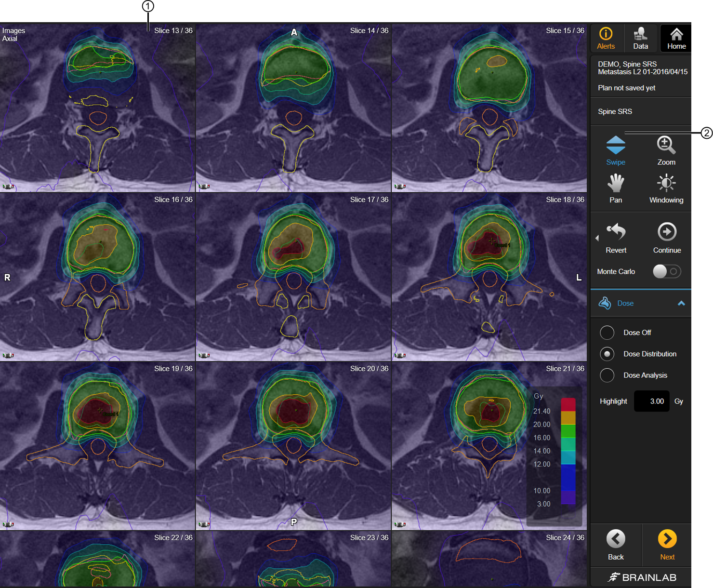This screenshot has height=588, width=713.
Task: Click the orientation icon in Slice 18 view
Action: [x=400, y=355]
